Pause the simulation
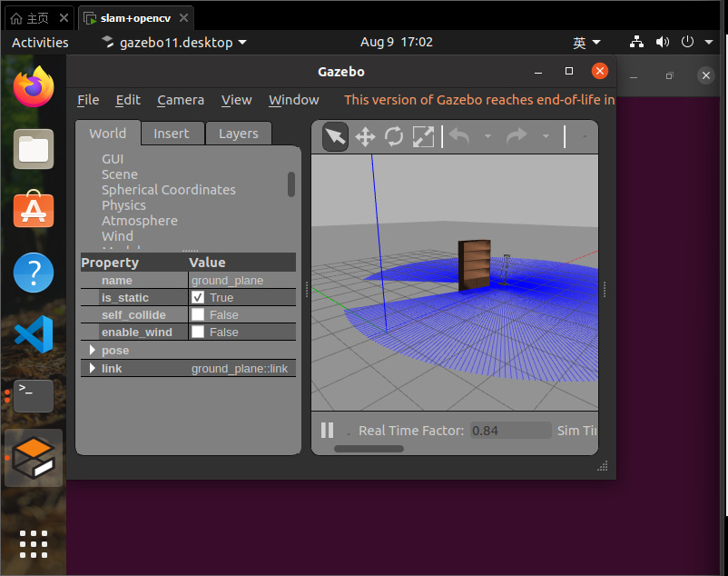The height and width of the screenshot is (576, 728). [x=328, y=430]
